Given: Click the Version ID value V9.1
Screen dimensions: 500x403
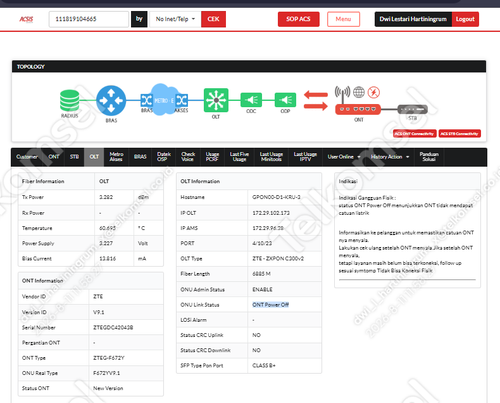Looking at the screenshot, I should coord(99,312).
